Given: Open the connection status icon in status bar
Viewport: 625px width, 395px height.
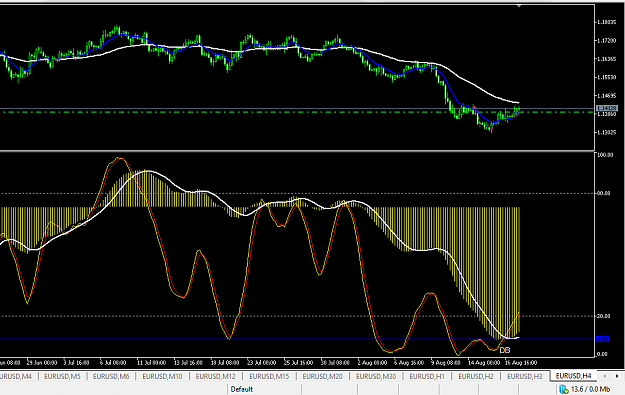Looking at the screenshot, I should pos(564,389).
